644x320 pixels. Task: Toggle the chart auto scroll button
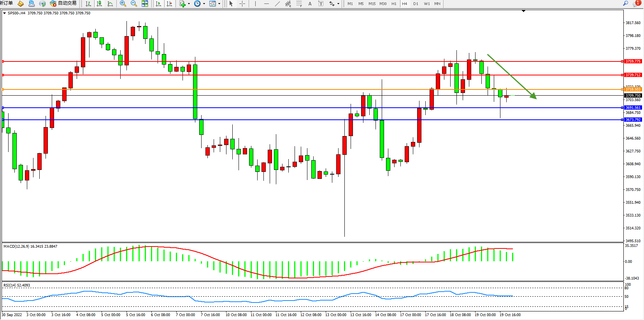pyautogui.click(x=158, y=3)
